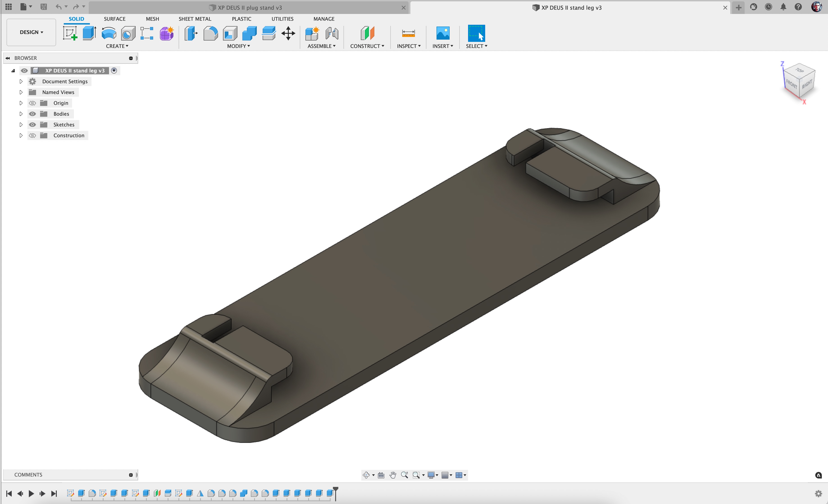The width and height of the screenshot is (828, 504).
Task: Open the CREATE dropdown menu
Action: (117, 46)
